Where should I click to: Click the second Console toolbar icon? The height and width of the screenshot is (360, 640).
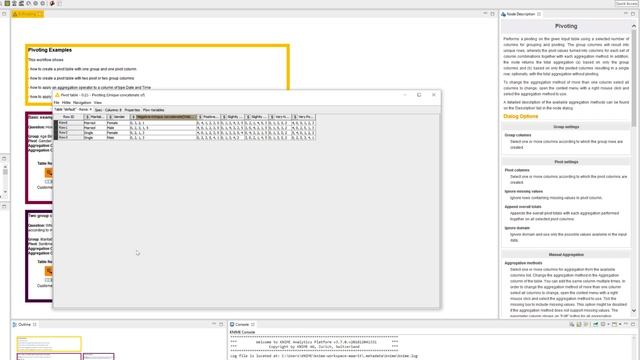(x=579, y=324)
